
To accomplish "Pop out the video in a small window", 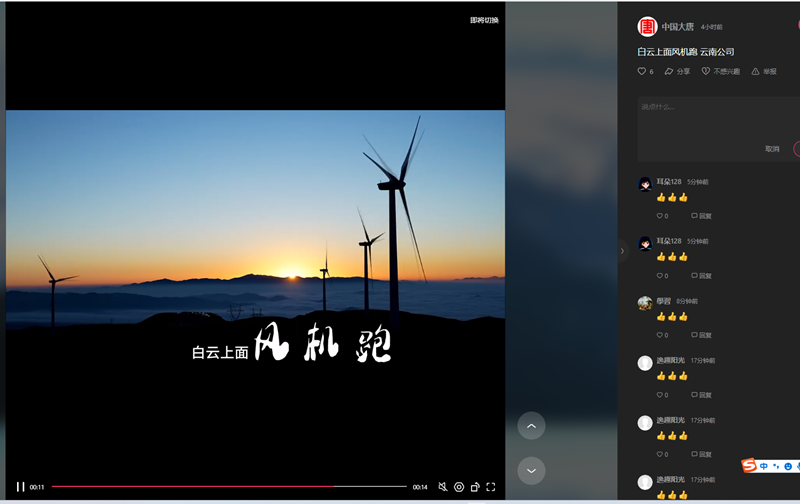I will tap(475, 487).
